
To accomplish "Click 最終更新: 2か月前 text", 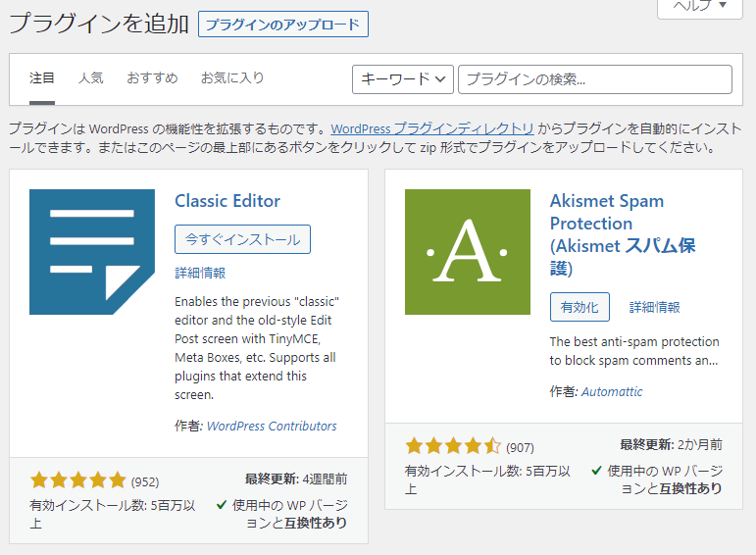I will [671, 444].
